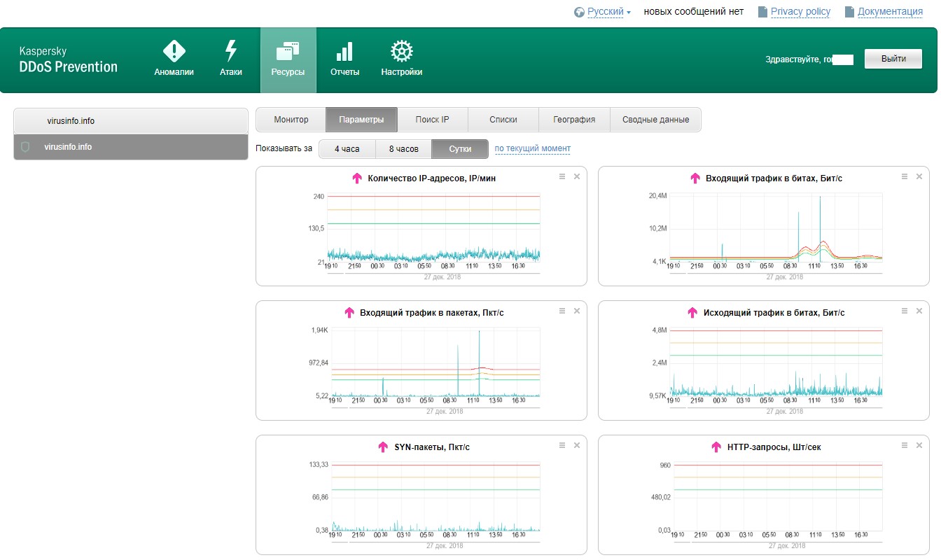Switch to the Монитор tab
This screenshot has height=560, width=941.
[x=291, y=120]
